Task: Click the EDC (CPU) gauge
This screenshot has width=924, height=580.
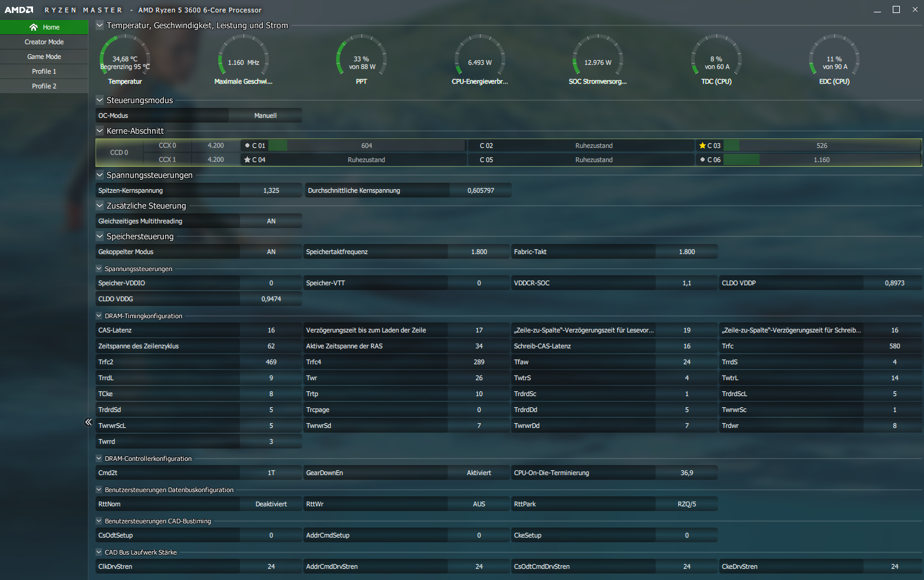Action: click(834, 60)
